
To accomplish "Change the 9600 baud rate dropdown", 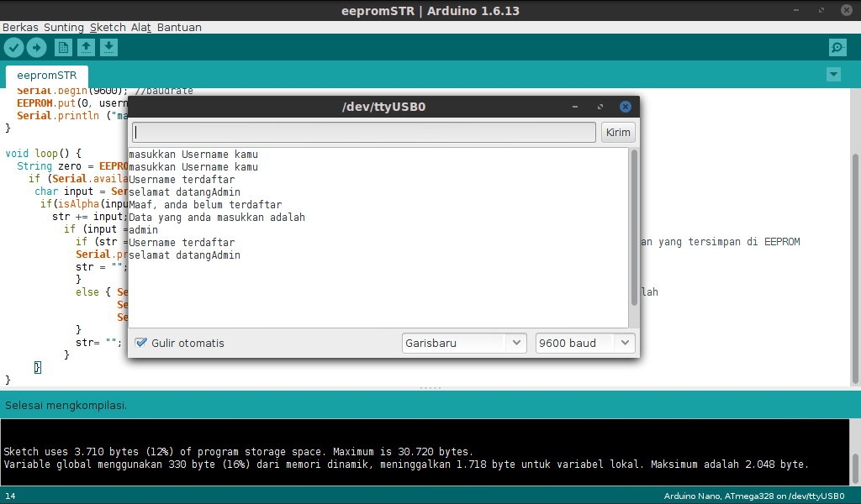I will tap(584, 343).
